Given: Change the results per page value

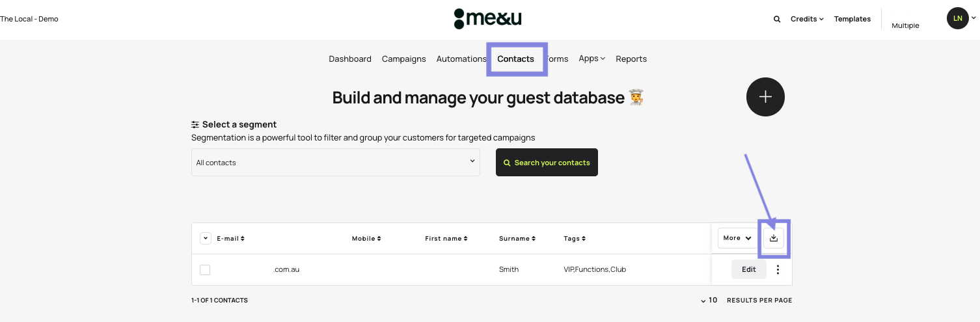Looking at the screenshot, I should [x=709, y=301].
